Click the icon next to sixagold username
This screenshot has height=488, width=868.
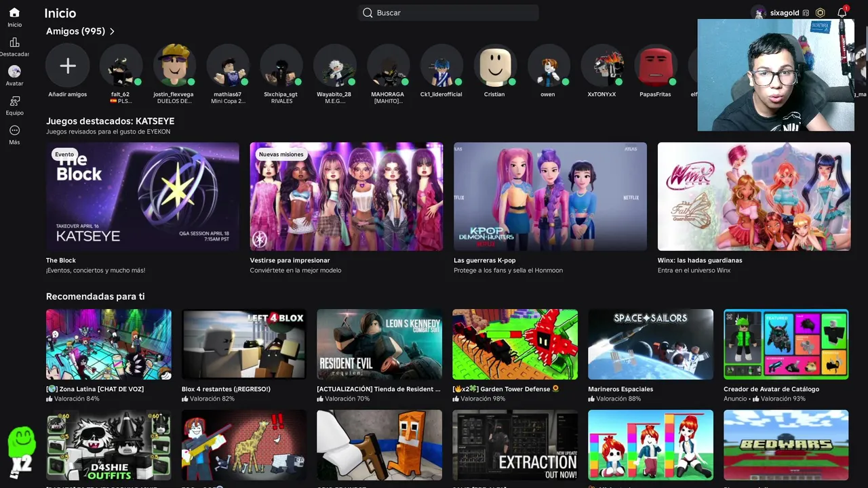point(806,13)
